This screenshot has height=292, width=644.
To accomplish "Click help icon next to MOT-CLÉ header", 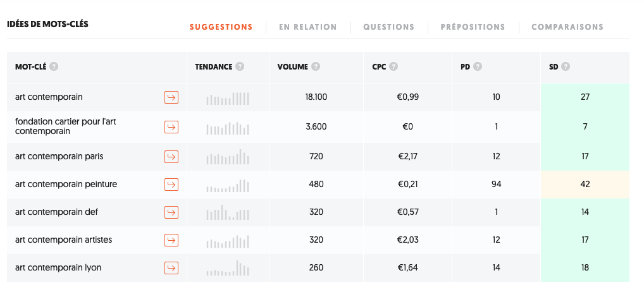I will 54,66.
